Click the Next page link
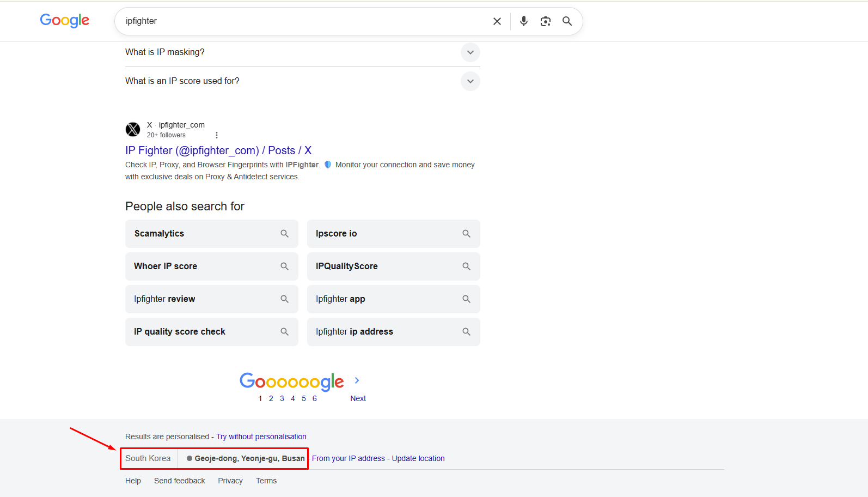This screenshot has height=497, width=868. pos(358,398)
